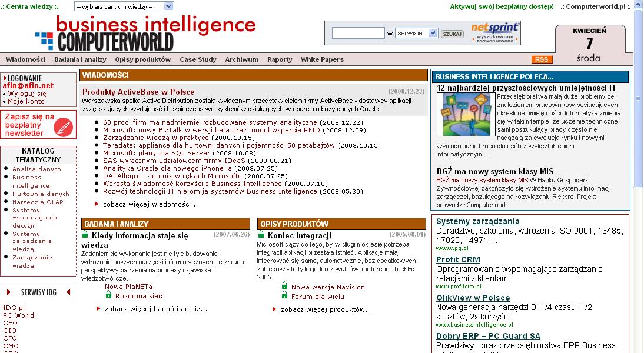
Task: Open '60 proc. firm ma nadmiernie rozbudowane systemy analityczne'
Action: pyautogui.click(x=210, y=122)
